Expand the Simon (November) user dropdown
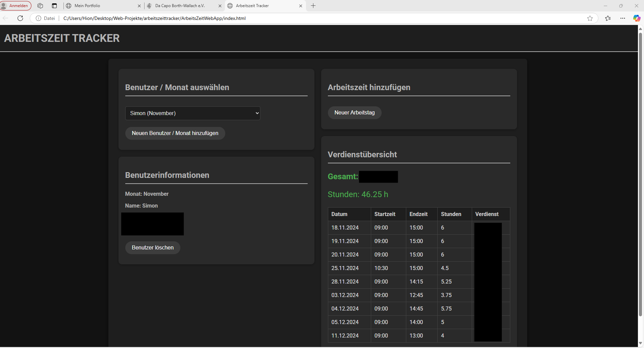This screenshot has height=348, width=644. pyautogui.click(x=192, y=113)
